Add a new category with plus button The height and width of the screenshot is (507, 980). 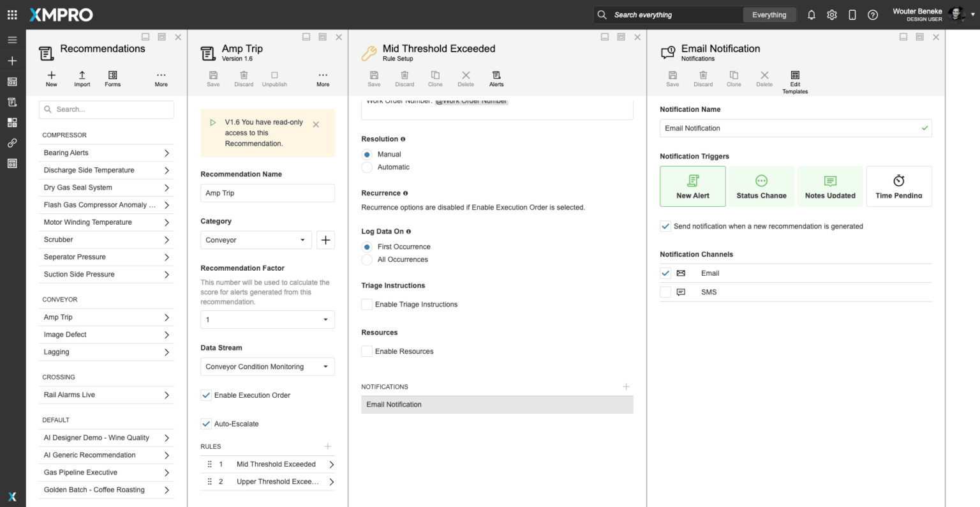point(325,240)
